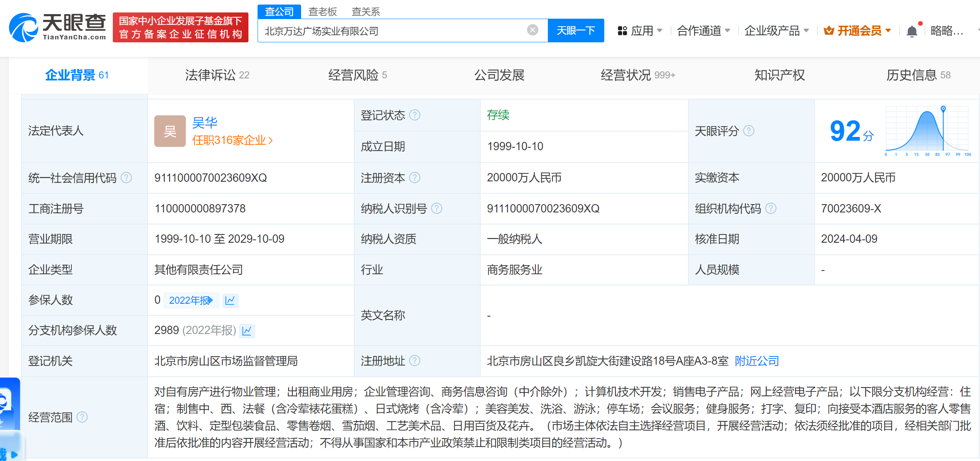
Task: Click help icon beside 统一社会信用代码
Action: (x=126, y=178)
